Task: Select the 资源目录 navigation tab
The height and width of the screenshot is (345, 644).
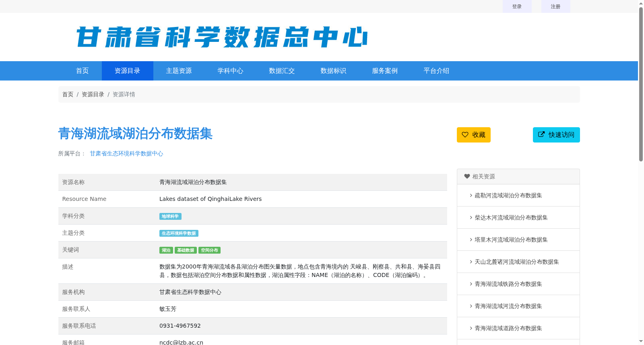Action: pos(128,71)
